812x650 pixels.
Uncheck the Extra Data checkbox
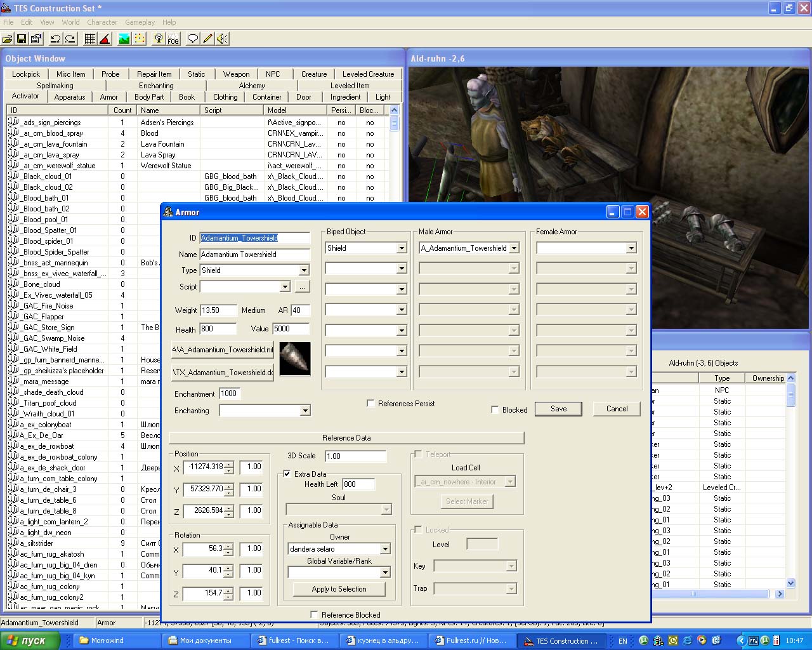(x=287, y=474)
